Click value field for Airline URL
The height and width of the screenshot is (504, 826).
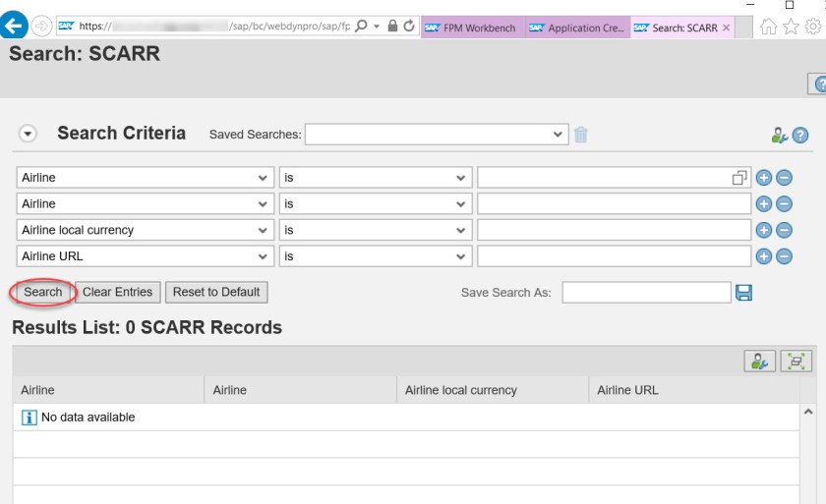click(614, 256)
